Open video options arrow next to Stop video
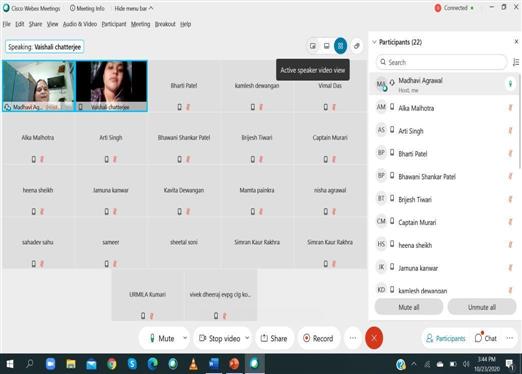Image resolution: width=522 pixels, height=374 pixels. 247,338
